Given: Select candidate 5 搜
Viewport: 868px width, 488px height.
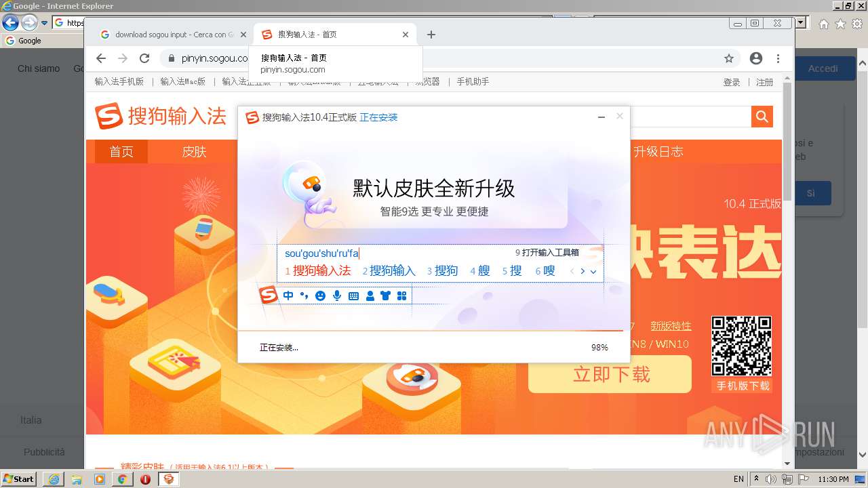Looking at the screenshot, I should coord(512,270).
